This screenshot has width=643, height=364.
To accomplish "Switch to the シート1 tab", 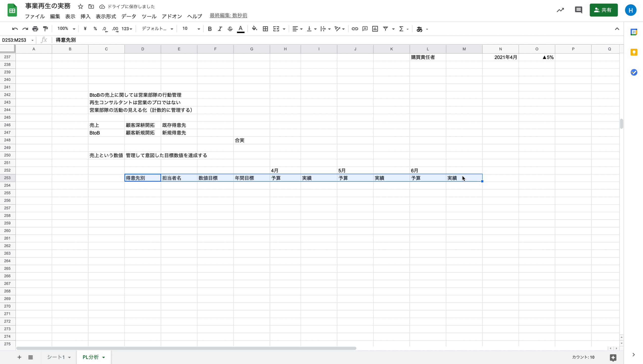I will (x=57, y=357).
